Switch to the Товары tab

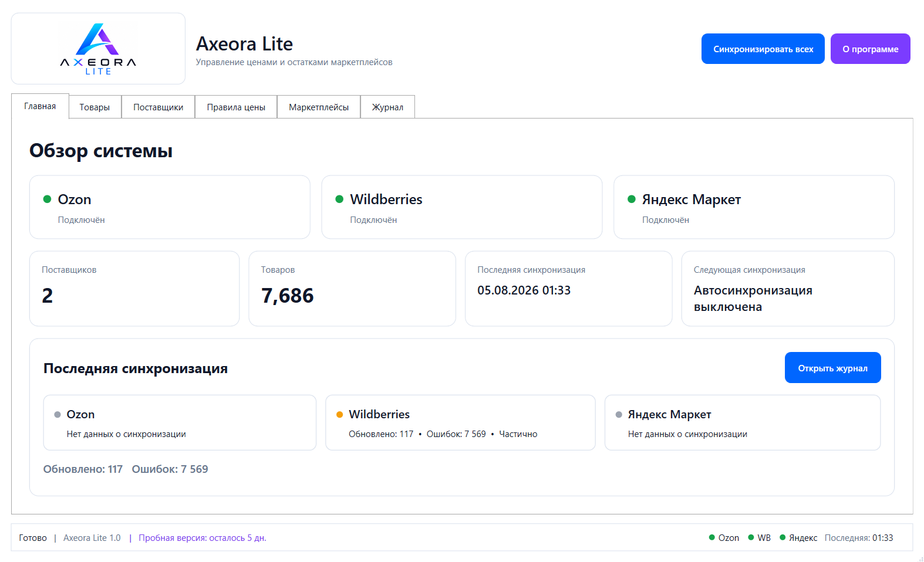tap(95, 107)
